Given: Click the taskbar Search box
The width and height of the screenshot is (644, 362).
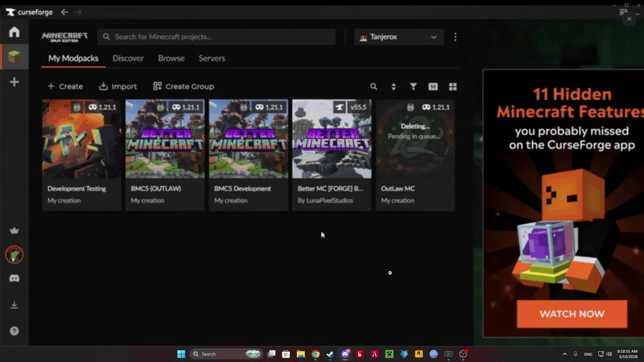Looking at the screenshot, I should click(226, 354).
